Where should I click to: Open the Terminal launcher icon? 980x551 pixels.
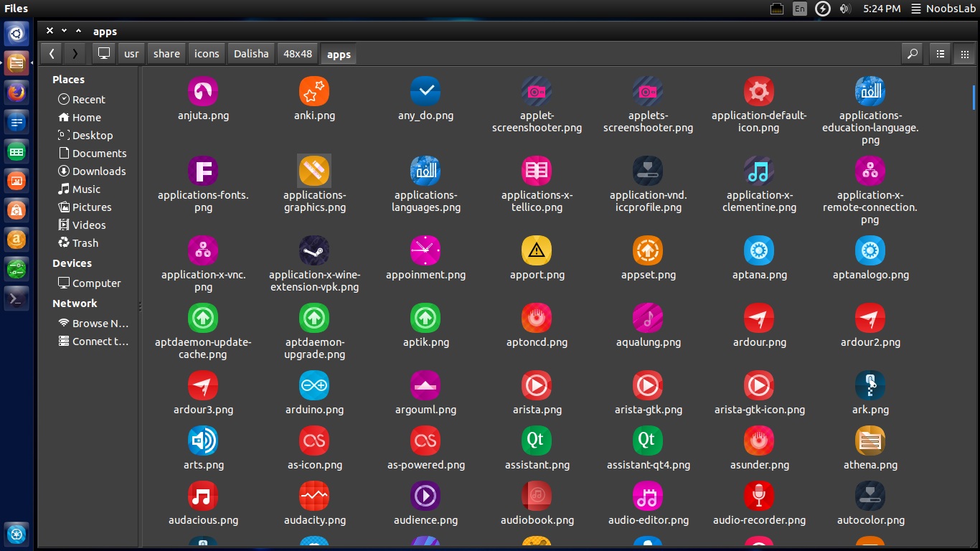(17, 298)
